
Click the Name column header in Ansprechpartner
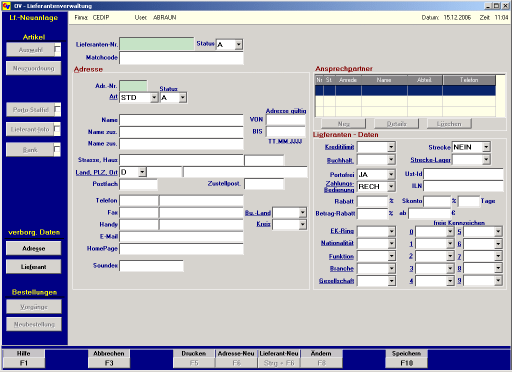384,80
